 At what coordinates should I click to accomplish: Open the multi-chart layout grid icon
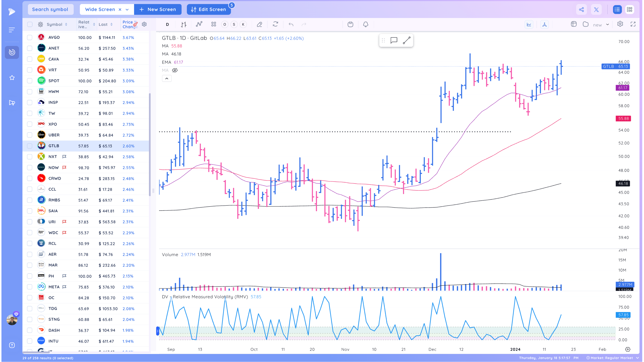213,24
